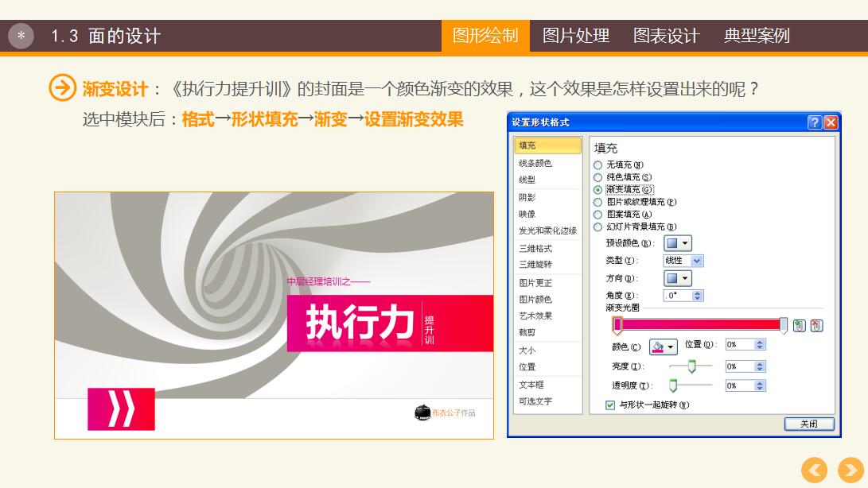Switch to the 图片处理 tab
Image resolution: width=868 pixels, height=488 pixels.
tap(575, 36)
